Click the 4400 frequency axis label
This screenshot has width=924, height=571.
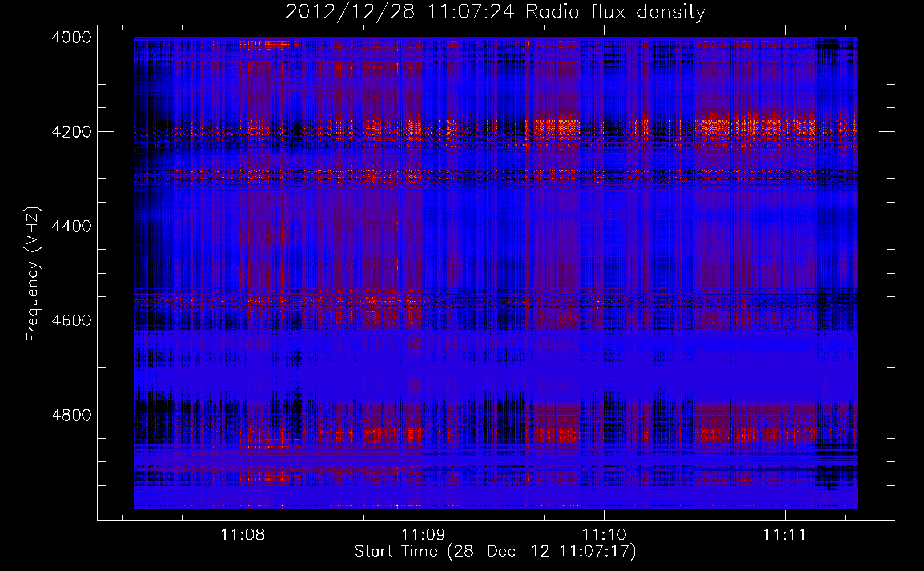point(71,226)
